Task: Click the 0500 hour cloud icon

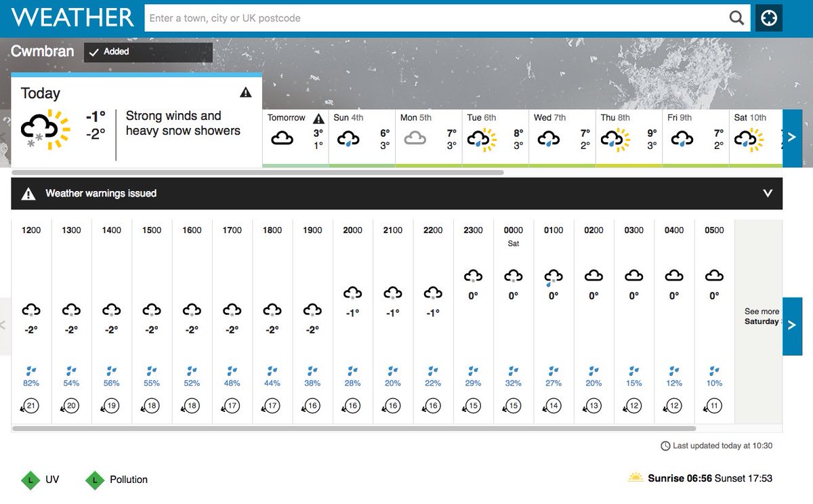Action: tap(714, 275)
